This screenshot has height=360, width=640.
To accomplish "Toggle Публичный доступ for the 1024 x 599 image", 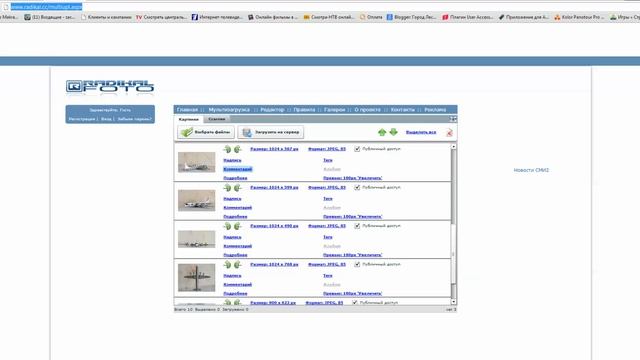I will pyautogui.click(x=357, y=187).
